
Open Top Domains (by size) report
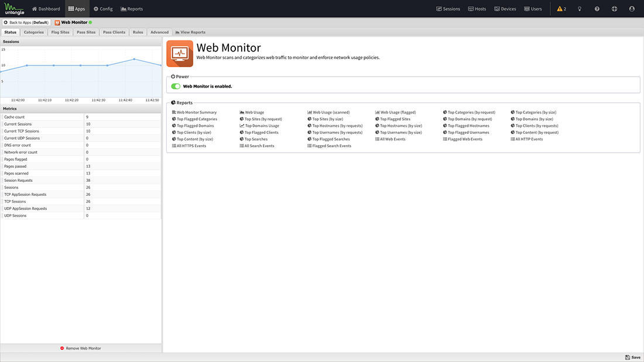click(532, 119)
